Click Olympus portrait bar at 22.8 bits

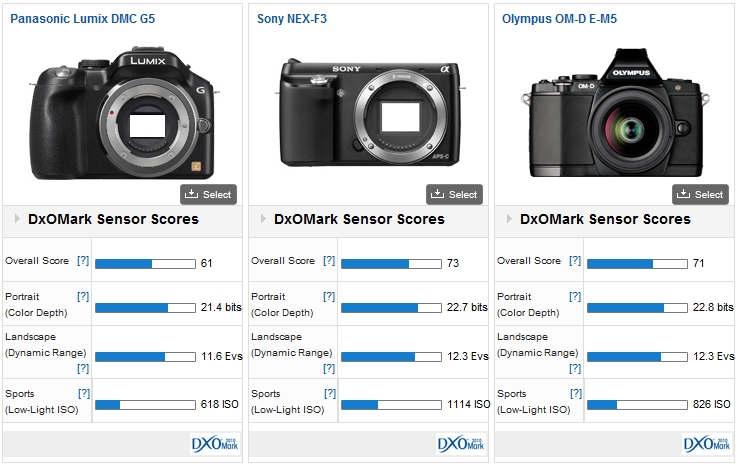pyautogui.click(x=637, y=308)
